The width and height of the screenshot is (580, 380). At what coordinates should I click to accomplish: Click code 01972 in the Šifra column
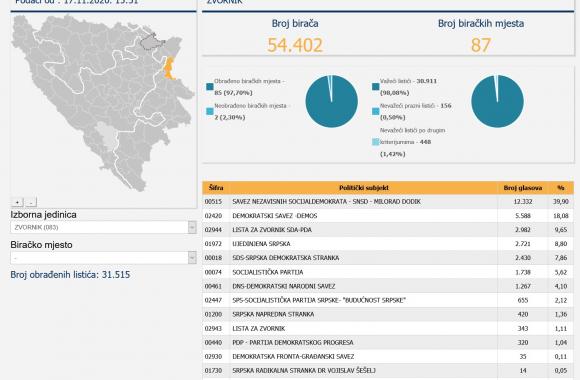point(213,244)
